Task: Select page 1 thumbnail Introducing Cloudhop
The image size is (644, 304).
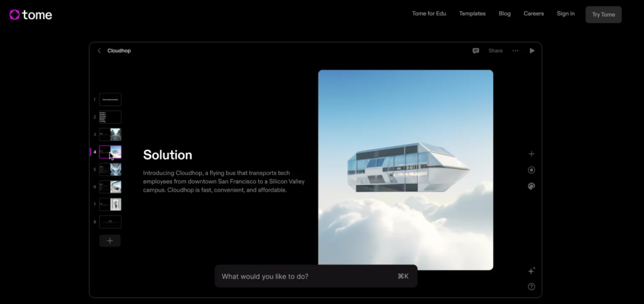Action: pyautogui.click(x=110, y=100)
